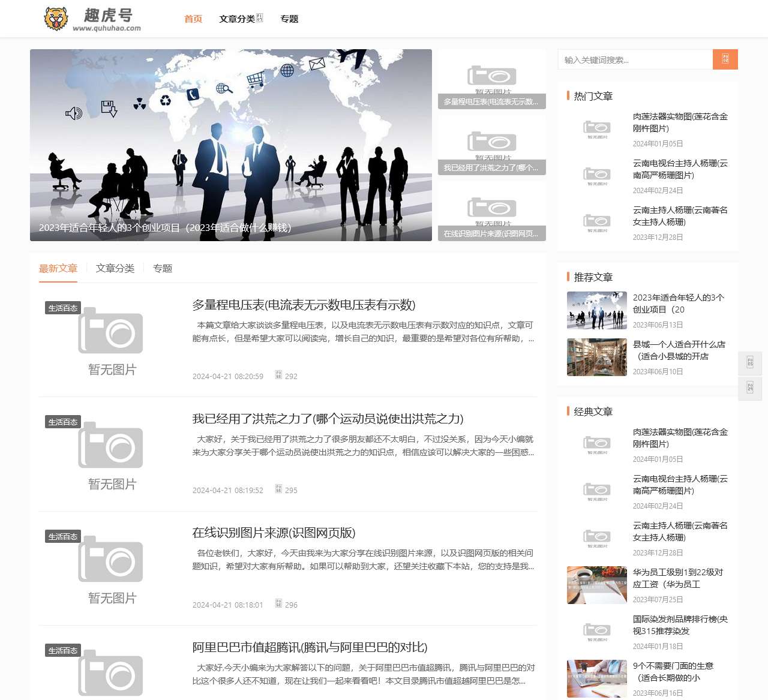Select the 最新文章 tab
Screen dimensions: 768x700
click(x=58, y=268)
